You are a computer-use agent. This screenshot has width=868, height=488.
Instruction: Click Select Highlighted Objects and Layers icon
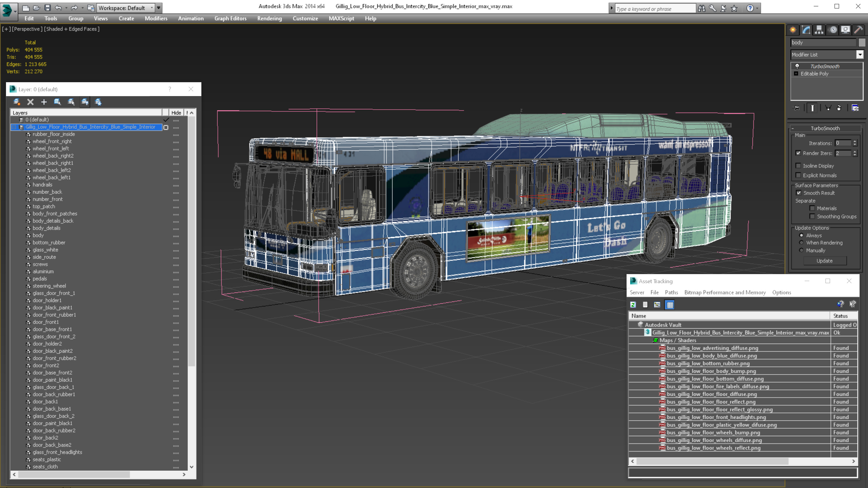57,102
